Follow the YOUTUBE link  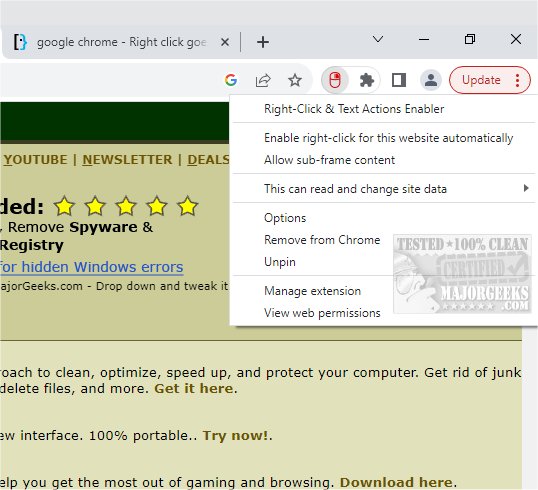coord(36,160)
